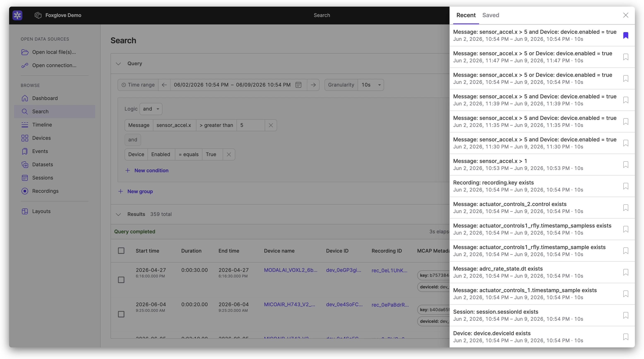Bookmark the session.sessionId exists query

coord(626,315)
